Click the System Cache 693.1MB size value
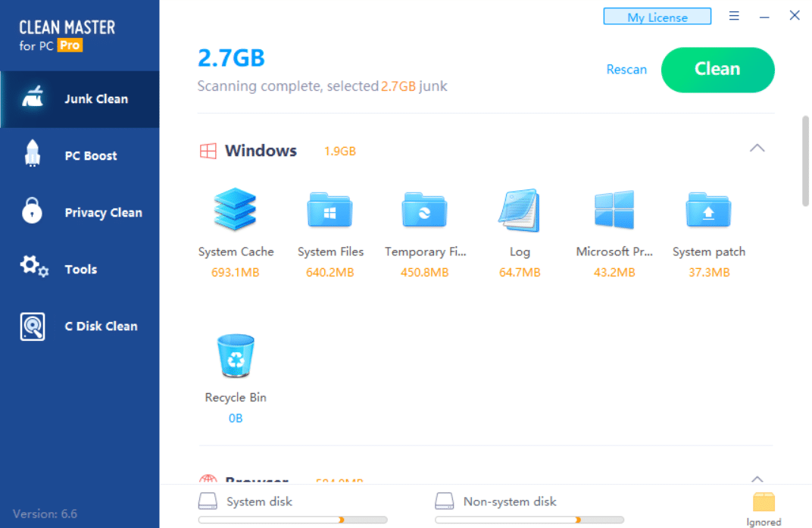 tap(235, 273)
